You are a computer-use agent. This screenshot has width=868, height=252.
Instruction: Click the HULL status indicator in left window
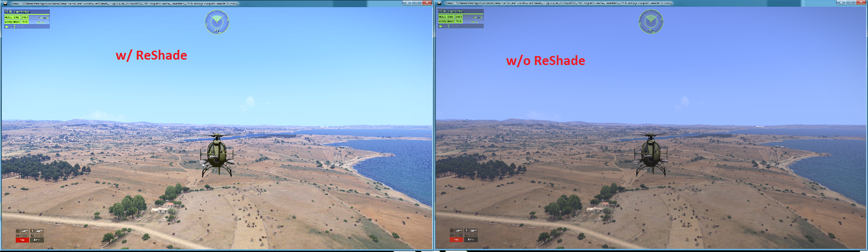(x=9, y=17)
